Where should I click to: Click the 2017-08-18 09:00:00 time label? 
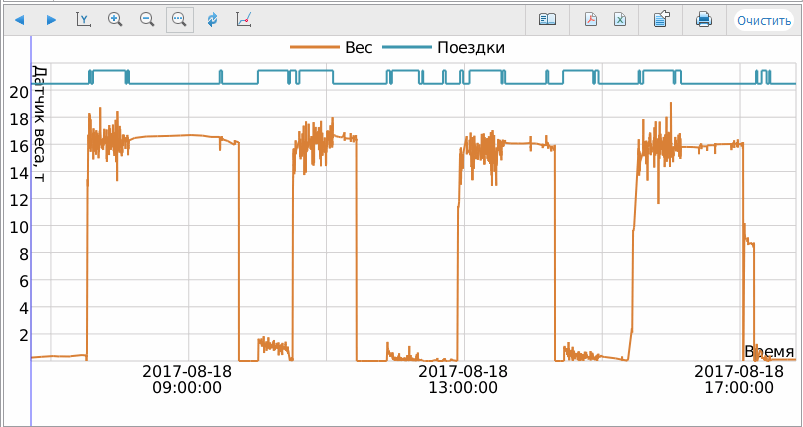pos(187,379)
